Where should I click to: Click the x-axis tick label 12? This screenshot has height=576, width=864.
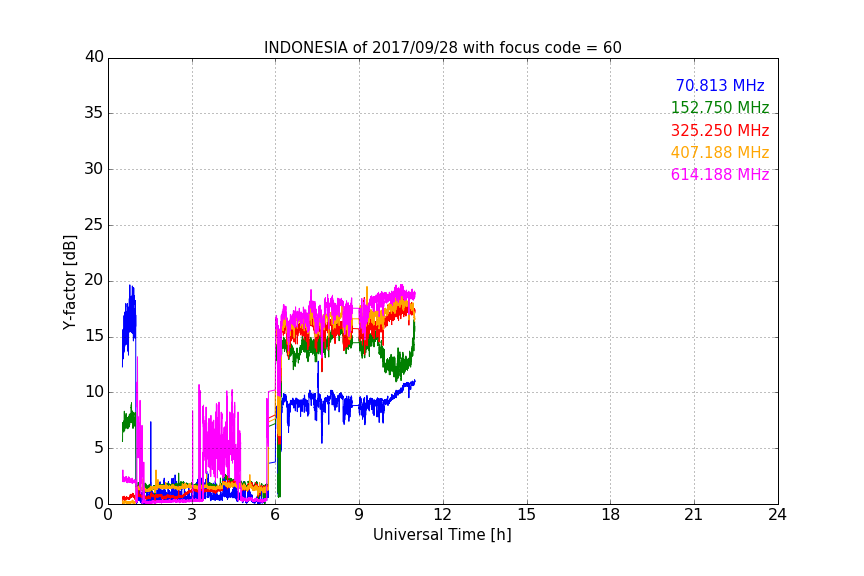coord(443,515)
